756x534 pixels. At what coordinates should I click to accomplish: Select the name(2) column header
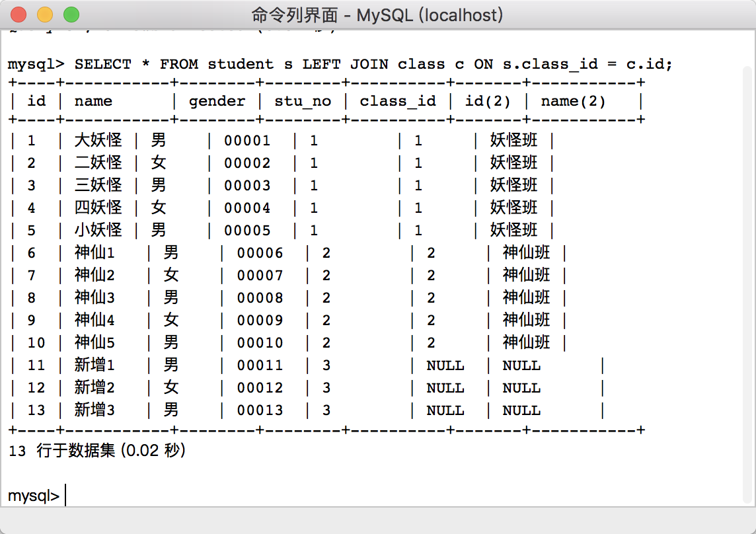tap(573, 101)
